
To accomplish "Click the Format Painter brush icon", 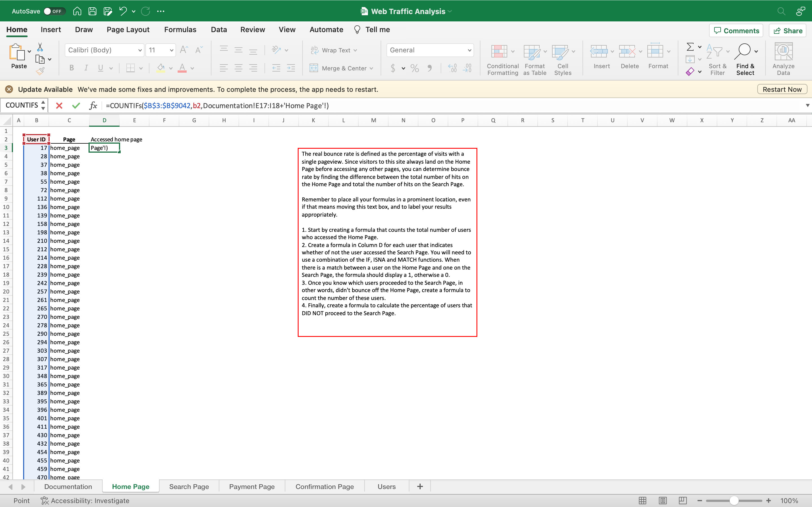I will coord(40,71).
